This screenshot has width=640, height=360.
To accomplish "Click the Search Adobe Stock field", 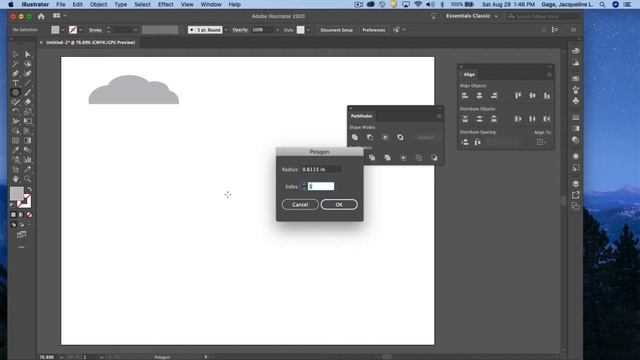I will pos(544,16).
